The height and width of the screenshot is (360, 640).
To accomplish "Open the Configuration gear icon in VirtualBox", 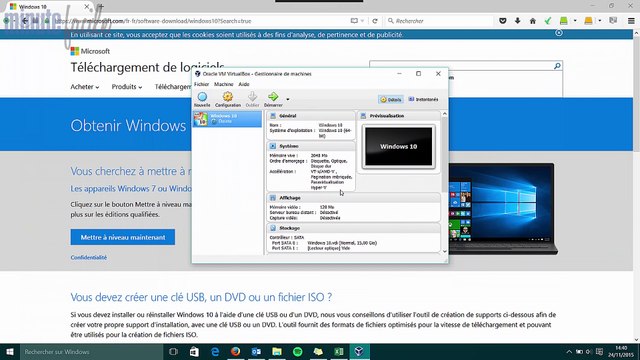I will click(x=228, y=97).
